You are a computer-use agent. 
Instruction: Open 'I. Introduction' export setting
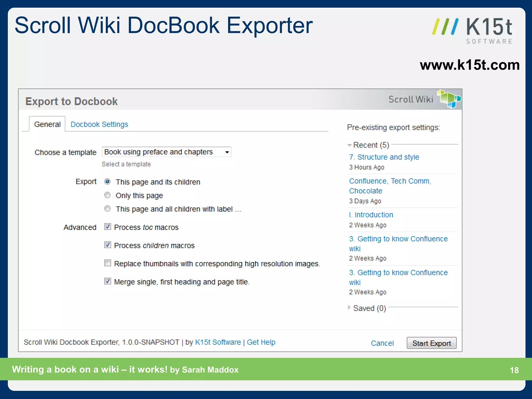coord(371,215)
